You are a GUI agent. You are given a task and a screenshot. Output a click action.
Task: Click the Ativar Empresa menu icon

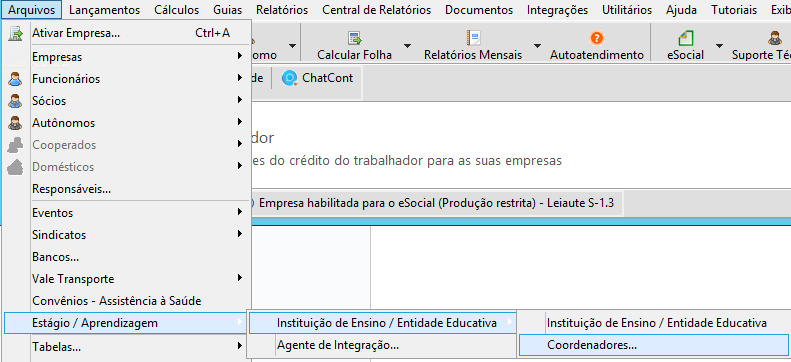point(16,33)
